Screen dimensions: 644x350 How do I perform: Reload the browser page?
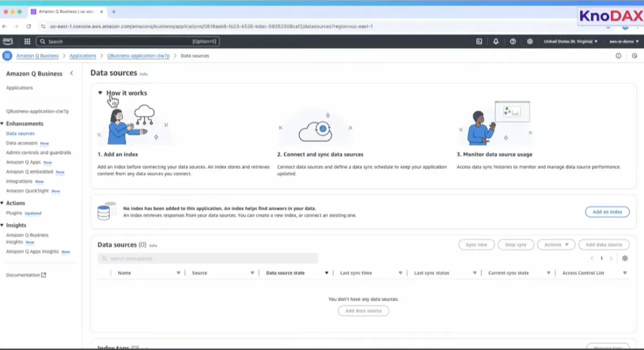(28, 27)
